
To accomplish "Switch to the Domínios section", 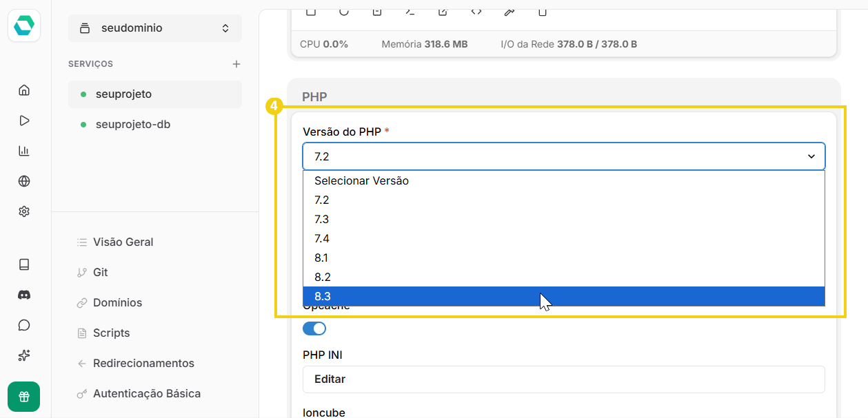I will [x=118, y=302].
